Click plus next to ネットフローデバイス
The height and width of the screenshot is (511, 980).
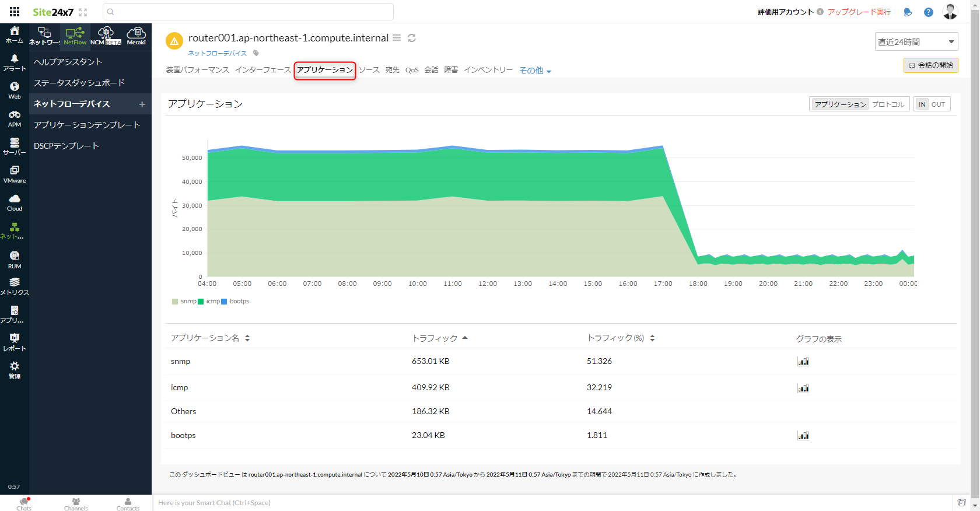click(142, 104)
